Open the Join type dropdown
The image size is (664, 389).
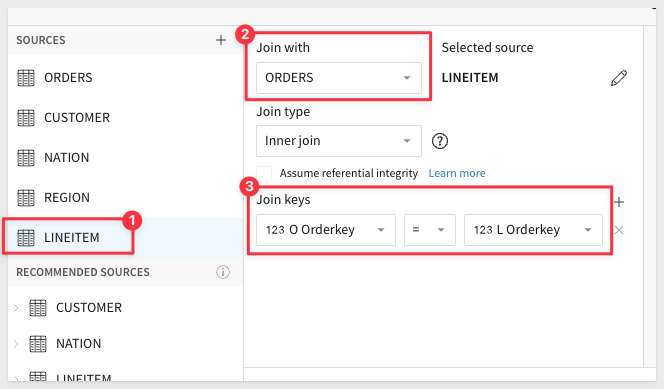339,141
